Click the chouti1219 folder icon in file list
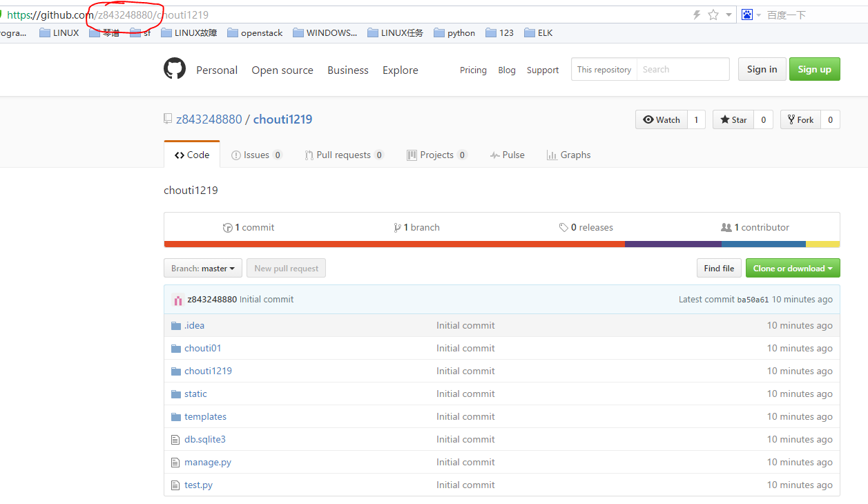The height and width of the screenshot is (504, 868). 175,371
